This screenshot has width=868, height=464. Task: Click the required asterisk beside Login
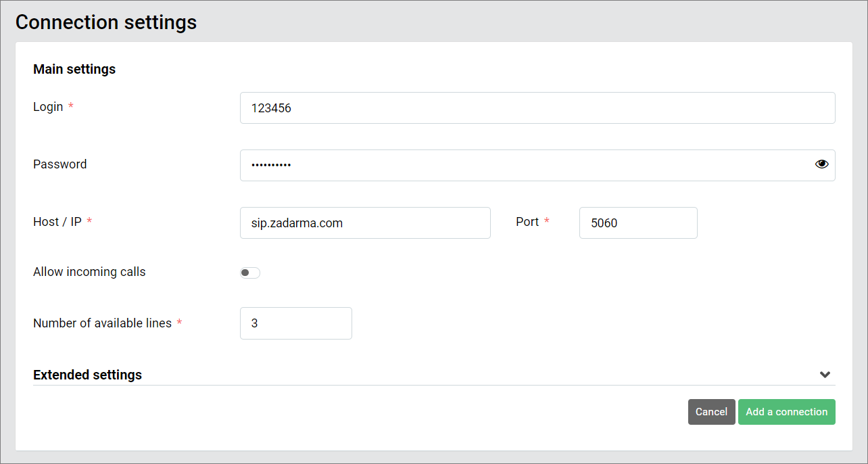click(71, 106)
